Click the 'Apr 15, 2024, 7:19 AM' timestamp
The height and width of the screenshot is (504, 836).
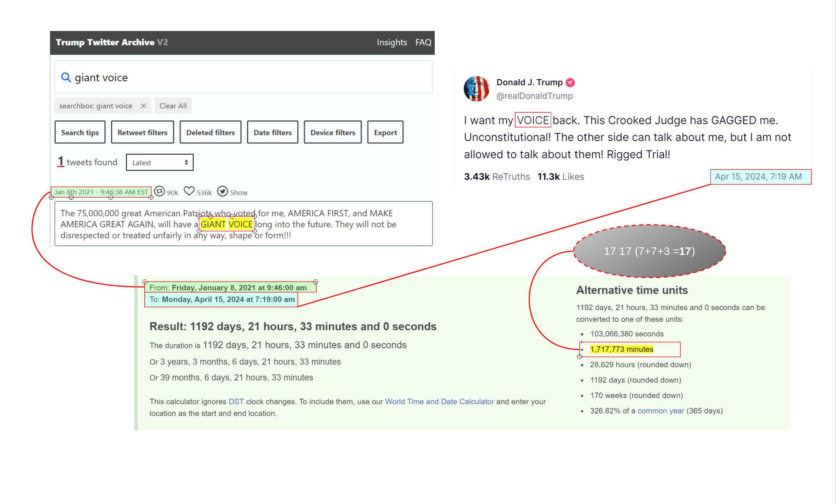(x=758, y=177)
